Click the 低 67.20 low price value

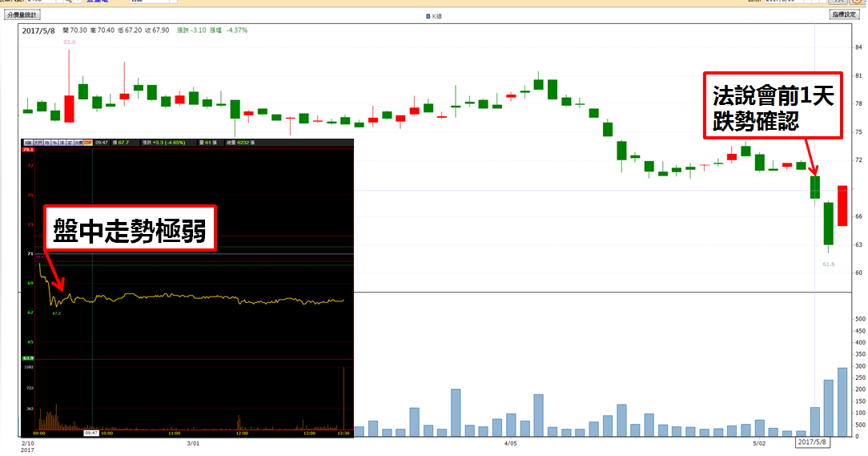click(x=130, y=30)
